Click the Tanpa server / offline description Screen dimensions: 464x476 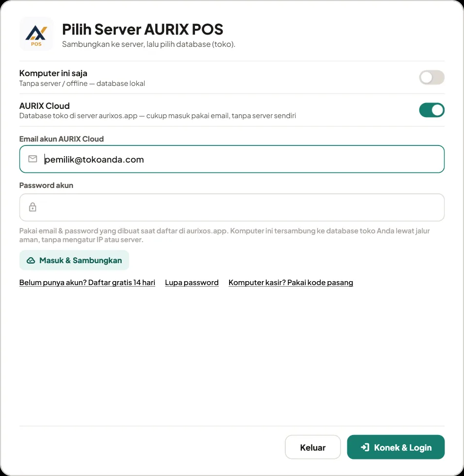pyautogui.click(x=82, y=83)
